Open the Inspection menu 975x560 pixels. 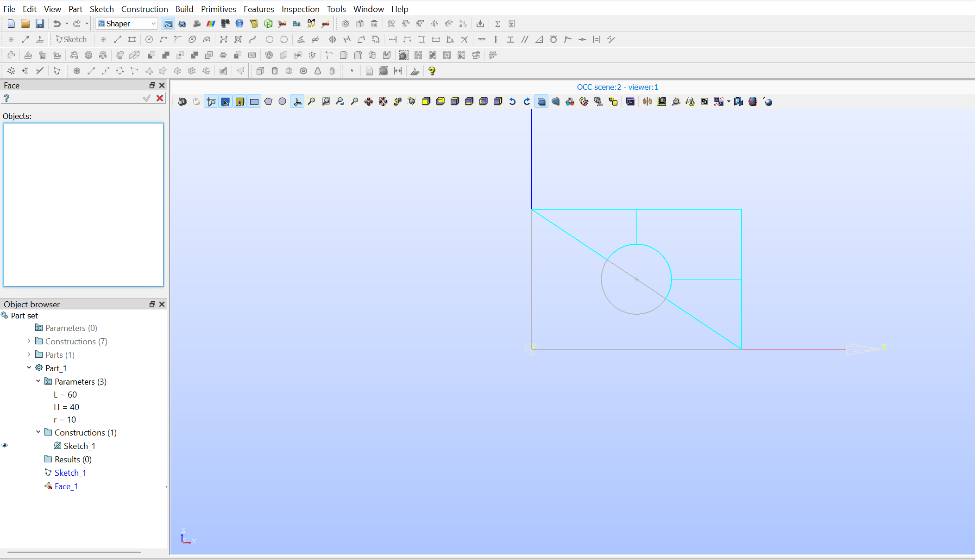[300, 9]
